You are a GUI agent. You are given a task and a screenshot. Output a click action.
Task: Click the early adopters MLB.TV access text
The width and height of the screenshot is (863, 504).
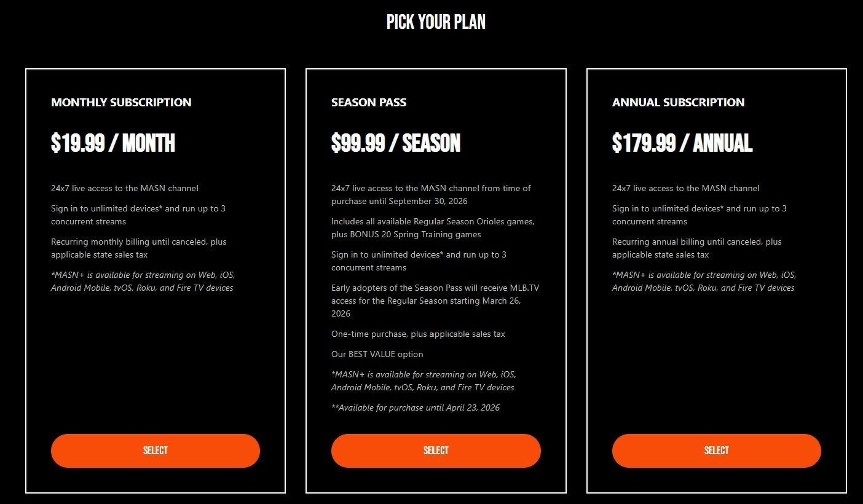(x=435, y=301)
